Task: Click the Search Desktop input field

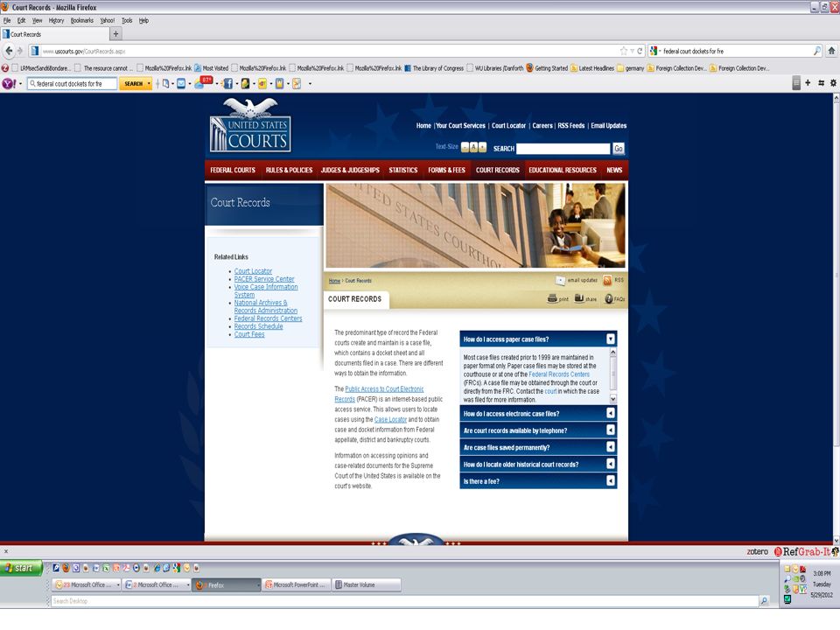Action: (x=405, y=601)
